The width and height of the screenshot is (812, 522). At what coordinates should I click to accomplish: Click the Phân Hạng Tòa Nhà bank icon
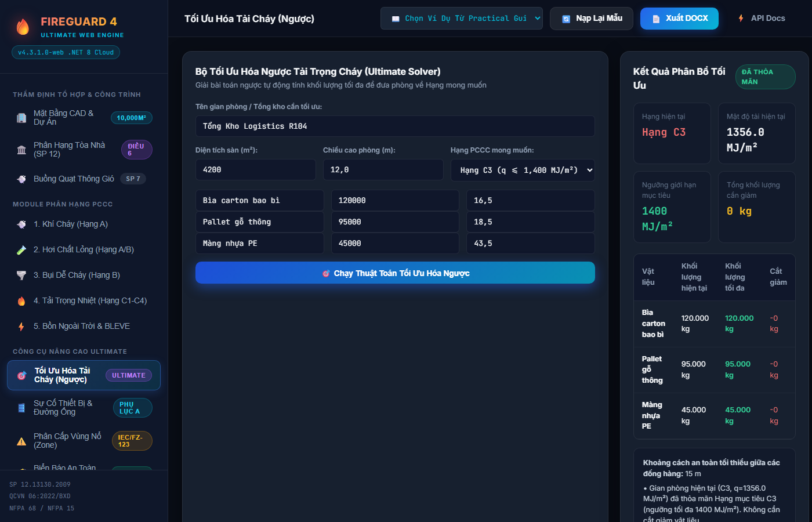21,150
